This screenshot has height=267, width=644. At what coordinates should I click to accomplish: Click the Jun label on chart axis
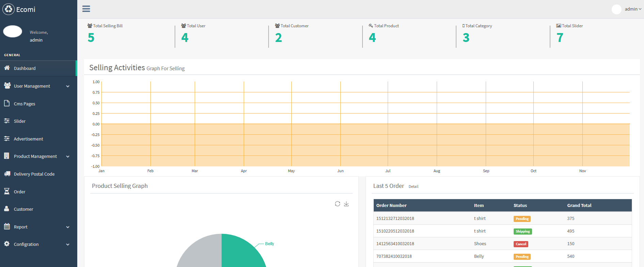coord(340,171)
